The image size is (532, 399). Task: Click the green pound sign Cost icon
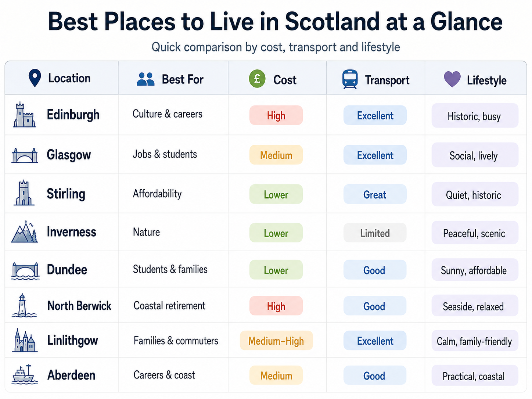pos(257,79)
